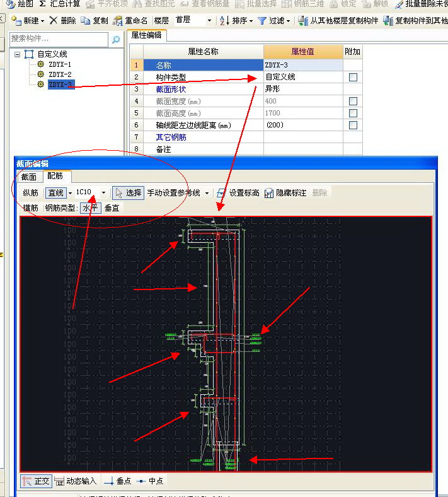Click the 平齐板顶 icon
Screen dimensions: 448x497
90,4
